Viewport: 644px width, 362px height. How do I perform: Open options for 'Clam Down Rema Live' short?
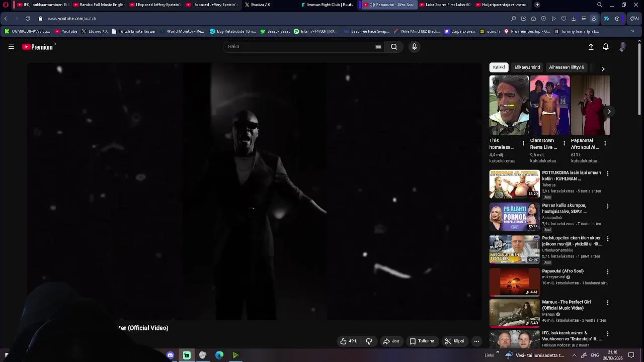click(x=564, y=143)
